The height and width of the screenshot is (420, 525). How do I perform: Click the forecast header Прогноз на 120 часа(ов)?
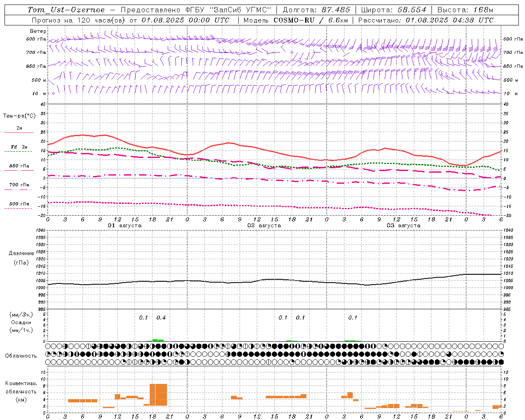click(78, 20)
